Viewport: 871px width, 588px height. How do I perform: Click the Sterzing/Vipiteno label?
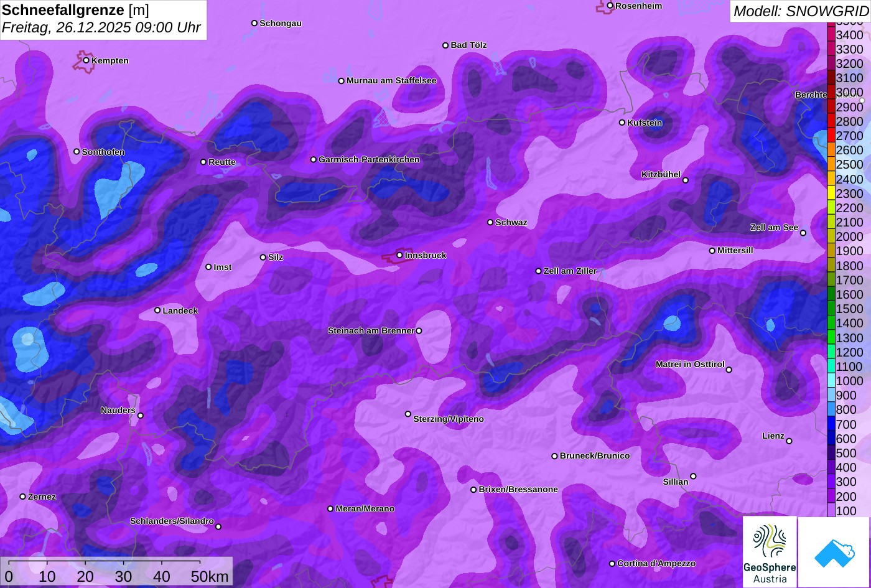449,419
